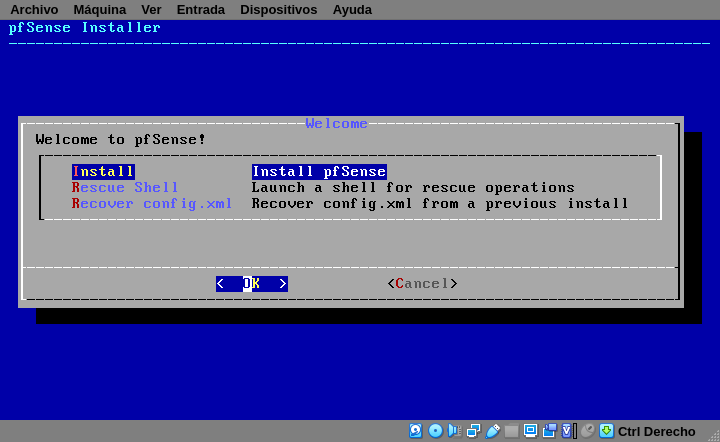Click the optical disc status icon
Screen dimensions: 720x442
click(x=435, y=431)
